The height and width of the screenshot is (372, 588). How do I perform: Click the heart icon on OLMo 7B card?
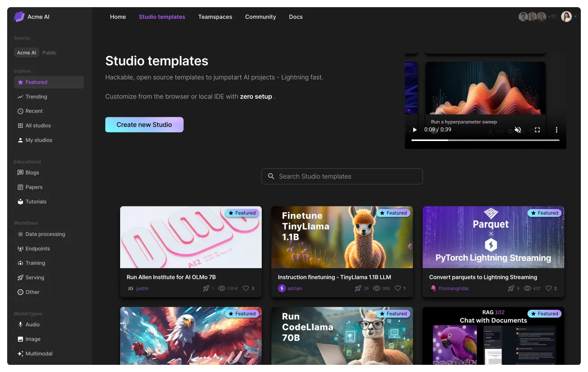pos(246,288)
